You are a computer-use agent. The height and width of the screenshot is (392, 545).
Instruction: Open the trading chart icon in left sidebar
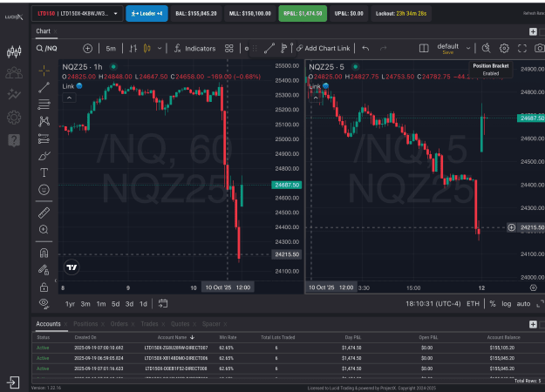14,51
